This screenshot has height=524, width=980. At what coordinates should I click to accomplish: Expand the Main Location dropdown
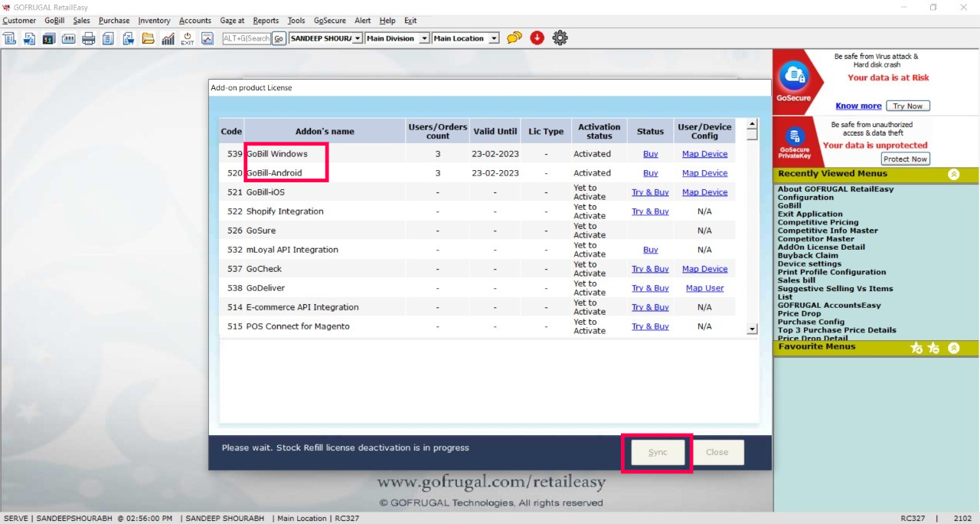pos(494,38)
